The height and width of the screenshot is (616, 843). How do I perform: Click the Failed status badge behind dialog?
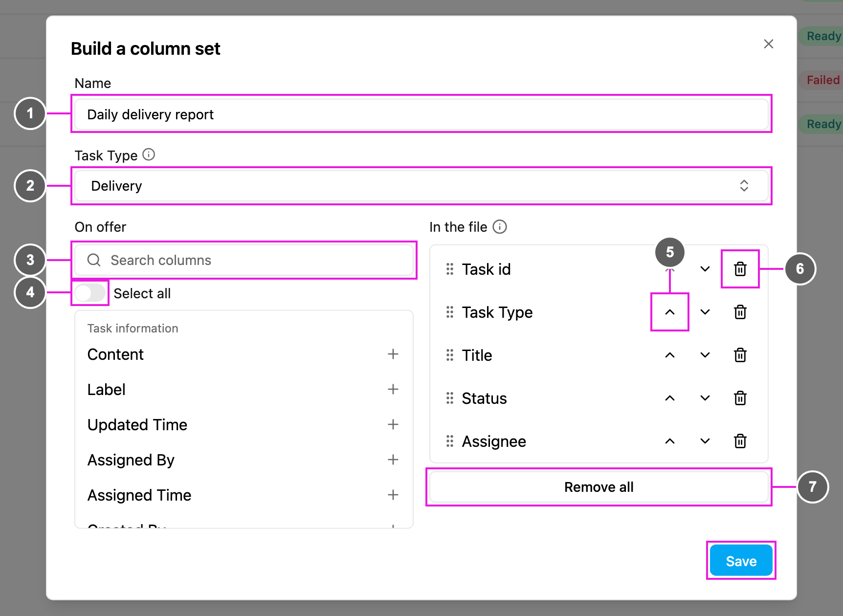coord(822,80)
